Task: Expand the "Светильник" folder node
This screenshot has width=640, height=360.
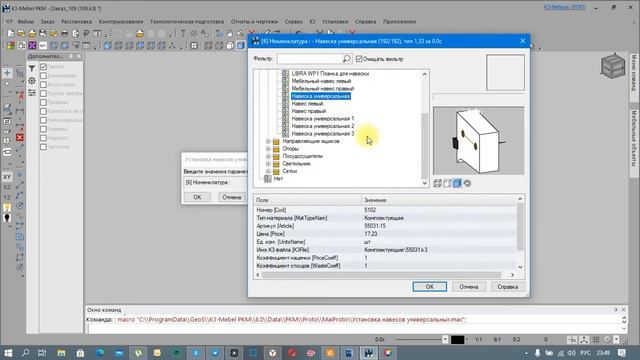Action: tap(268, 164)
